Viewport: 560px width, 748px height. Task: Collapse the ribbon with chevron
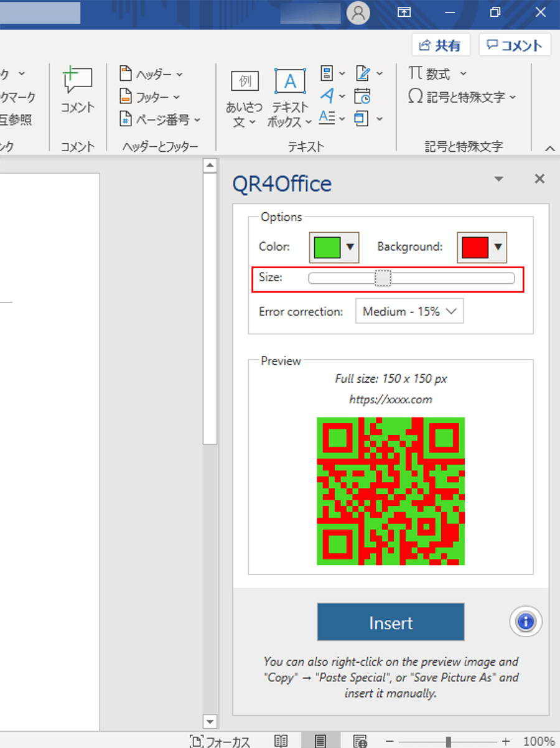coord(550,148)
